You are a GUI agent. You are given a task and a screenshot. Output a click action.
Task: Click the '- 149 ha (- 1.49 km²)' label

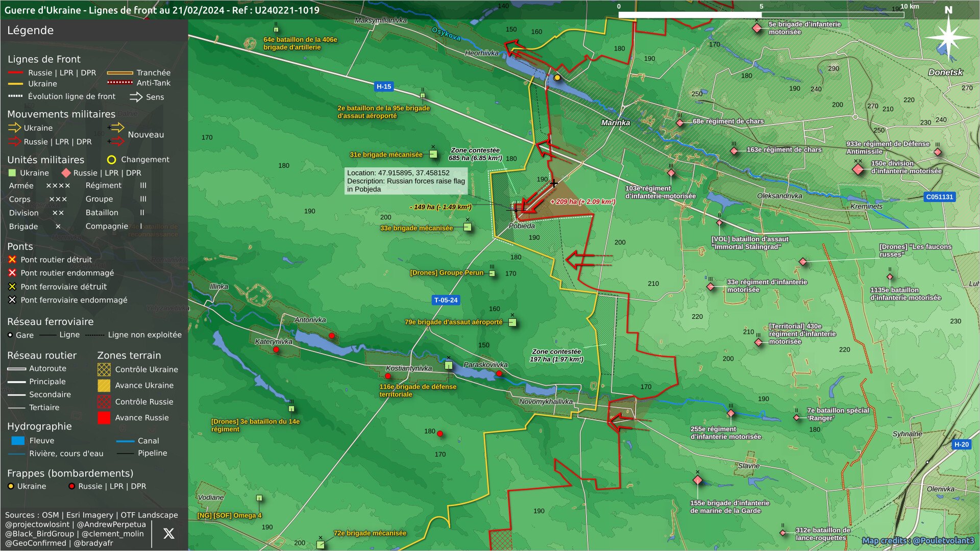click(440, 207)
